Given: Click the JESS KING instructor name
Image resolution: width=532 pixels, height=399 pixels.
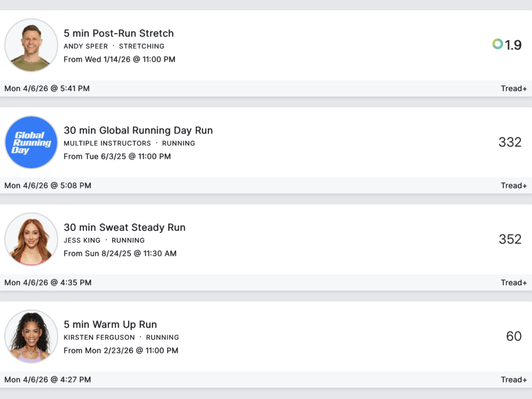Looking at the screenshot, I should [82, 240].
